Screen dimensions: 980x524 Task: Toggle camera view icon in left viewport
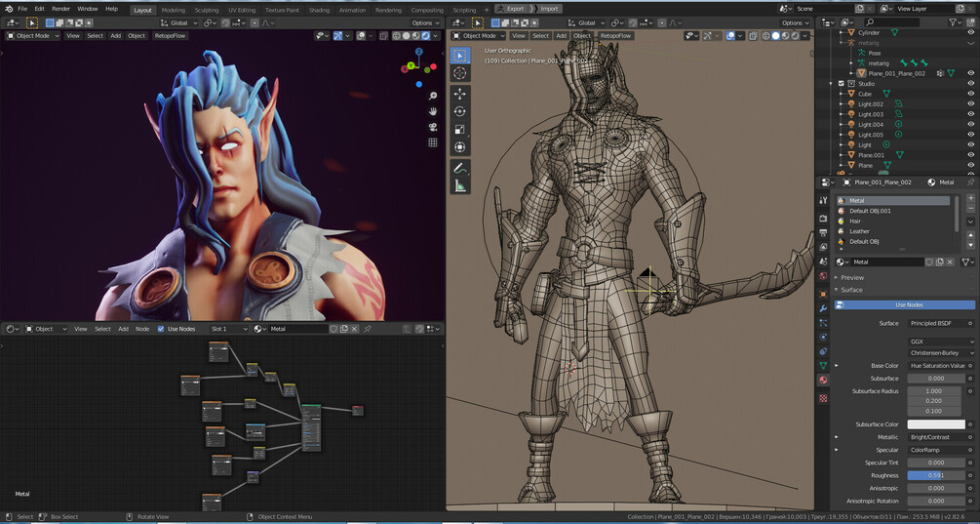[x=433, y=127]
